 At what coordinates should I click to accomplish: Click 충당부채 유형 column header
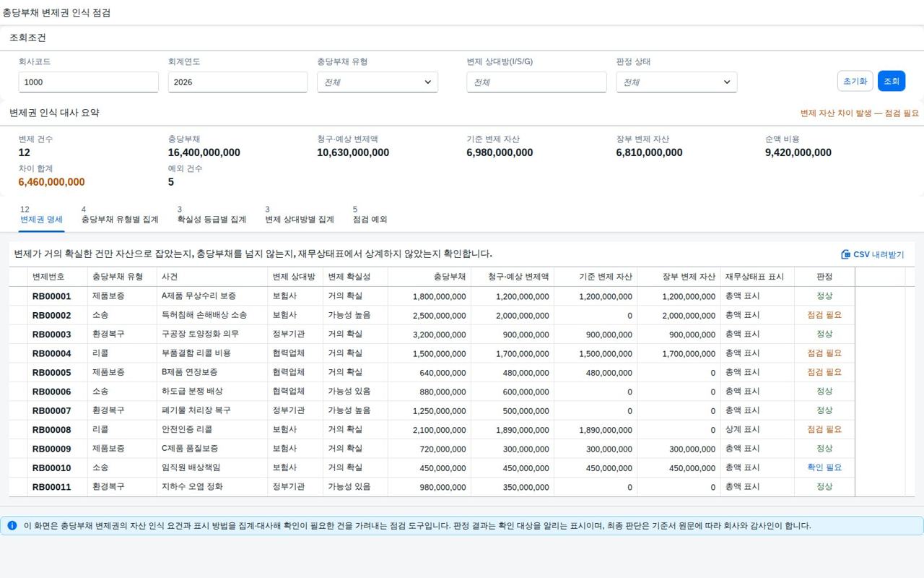coord(122,277)
